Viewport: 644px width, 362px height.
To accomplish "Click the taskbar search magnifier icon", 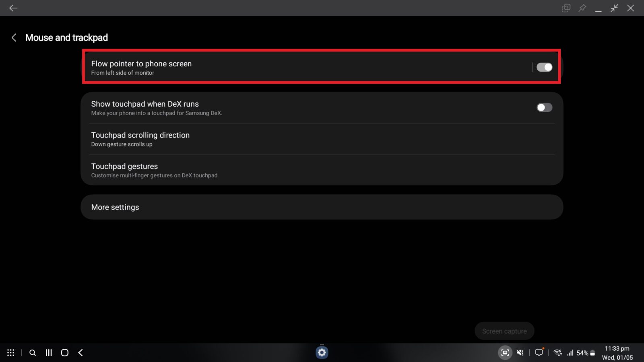I will pos(33,353).
